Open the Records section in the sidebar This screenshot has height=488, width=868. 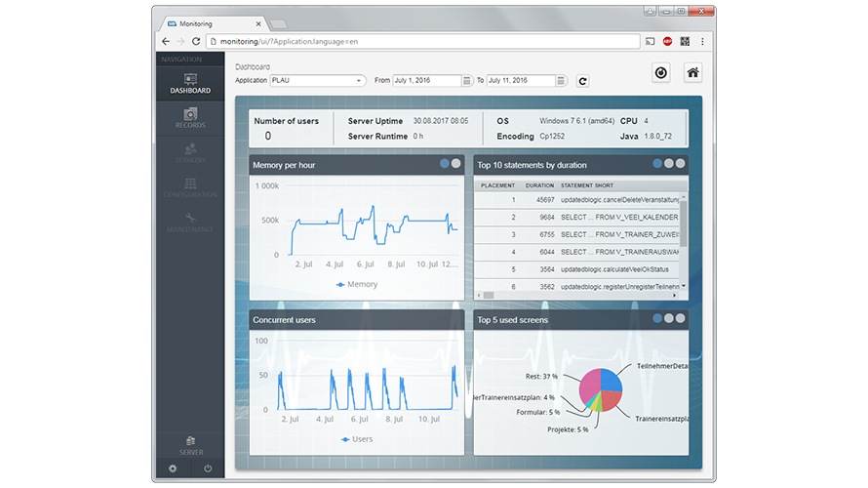[190, 118]
